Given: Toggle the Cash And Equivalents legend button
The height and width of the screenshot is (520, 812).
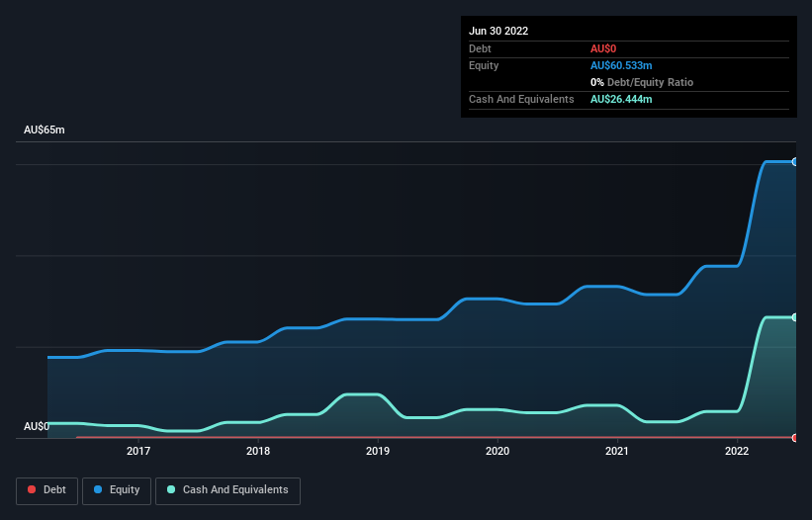Looking at the screenshot, I should tap(227, 490).
